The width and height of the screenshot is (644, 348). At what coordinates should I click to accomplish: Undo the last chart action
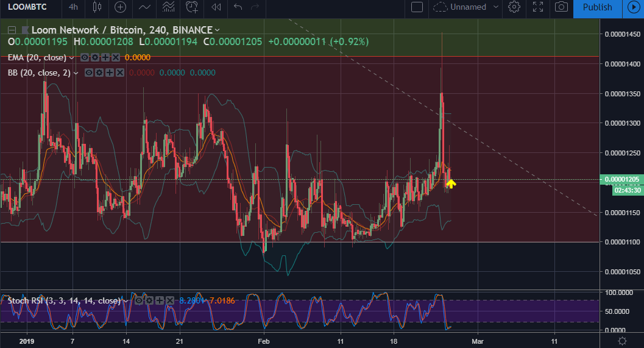pos(238,7)
